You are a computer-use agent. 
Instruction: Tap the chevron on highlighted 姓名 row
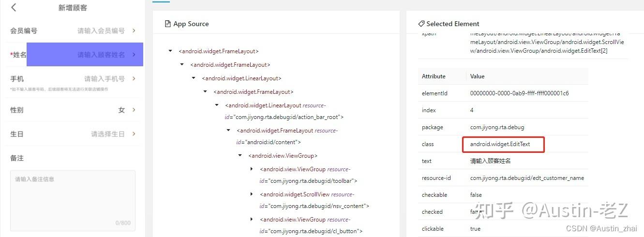134,55
